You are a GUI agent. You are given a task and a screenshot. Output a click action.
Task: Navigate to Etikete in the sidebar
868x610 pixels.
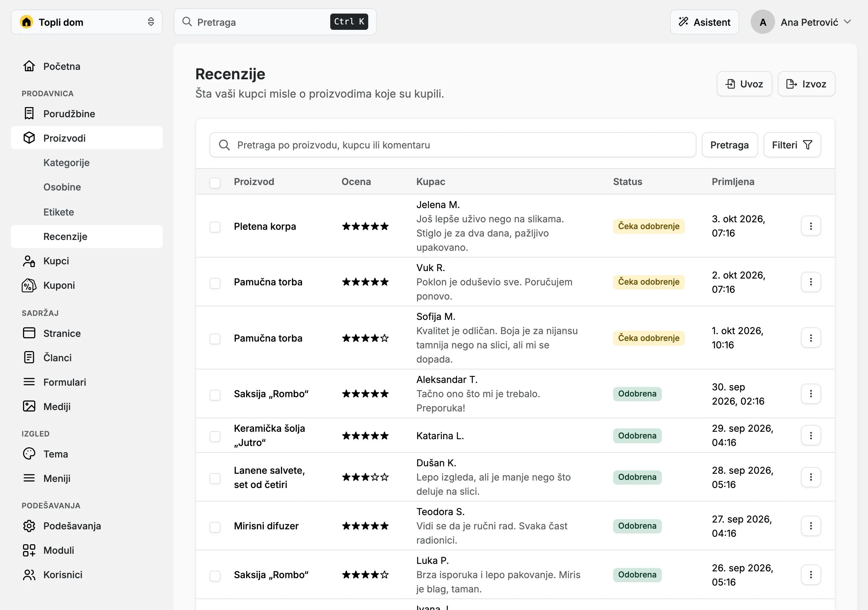[x=59, y=212]
